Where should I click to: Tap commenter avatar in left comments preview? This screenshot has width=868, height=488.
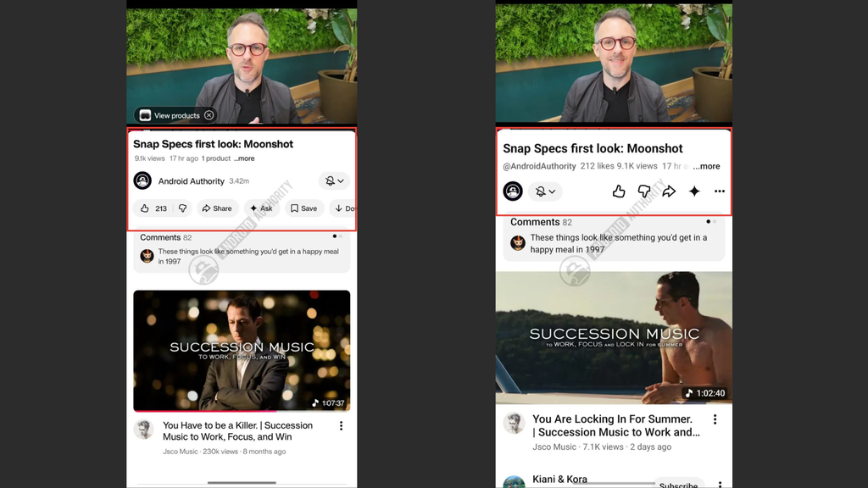[x=147, y=256]
